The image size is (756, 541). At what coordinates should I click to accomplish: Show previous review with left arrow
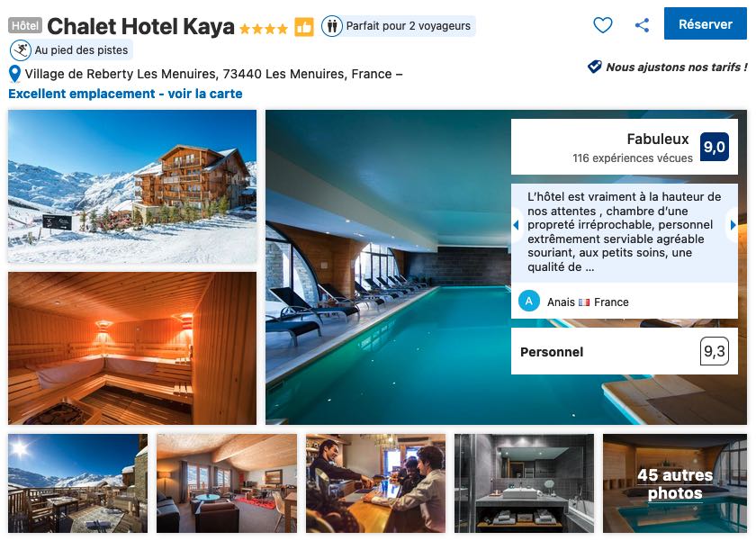pyautogui.click(x=516, y=225)
